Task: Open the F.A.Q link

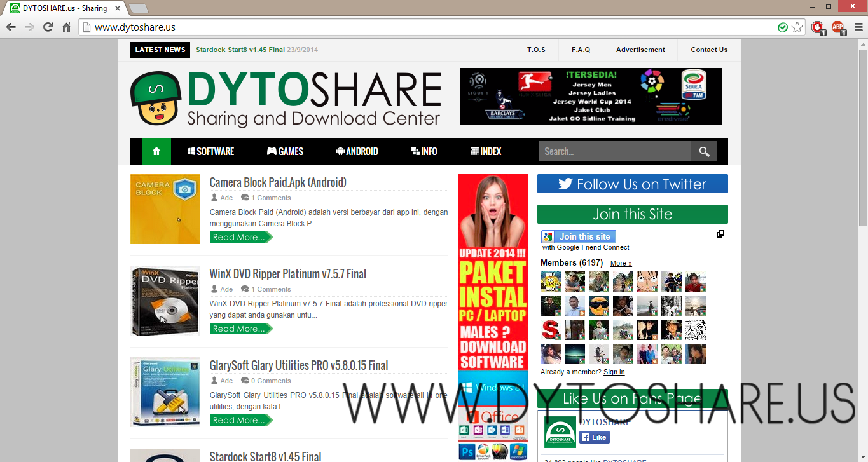Action: coord(581,50)
